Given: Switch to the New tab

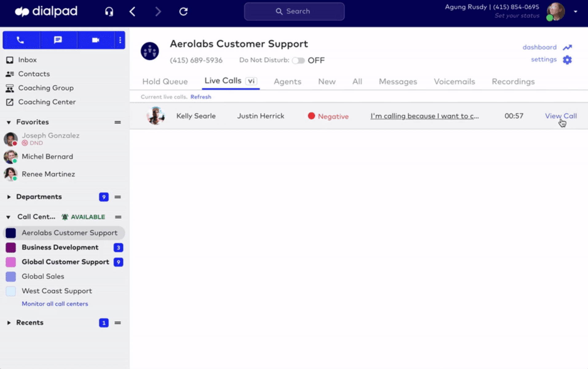Looking at the screenshot, I should click(x=327, y=81).
